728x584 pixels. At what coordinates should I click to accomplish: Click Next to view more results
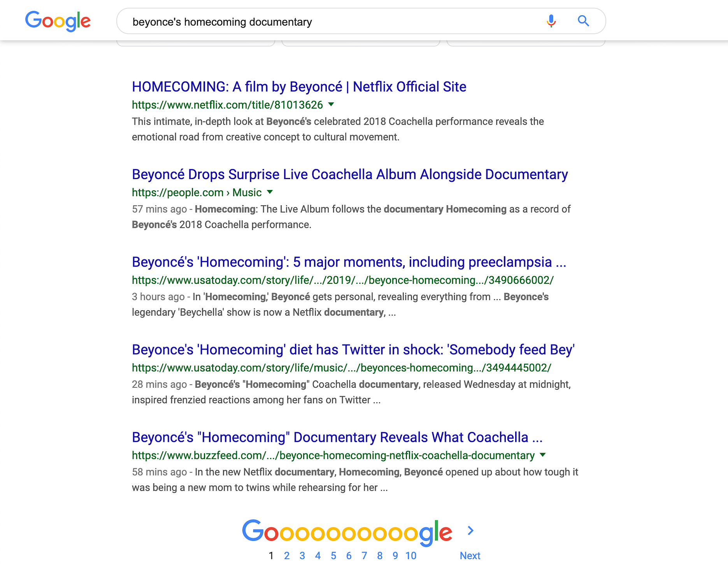point(470,556)
